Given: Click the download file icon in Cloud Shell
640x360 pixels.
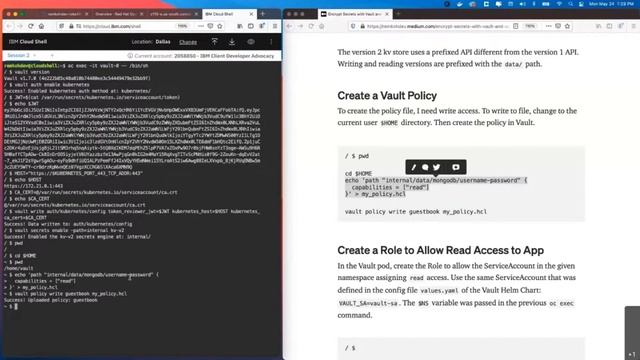Looking at the screenshot, I should [x=232, y=42].
